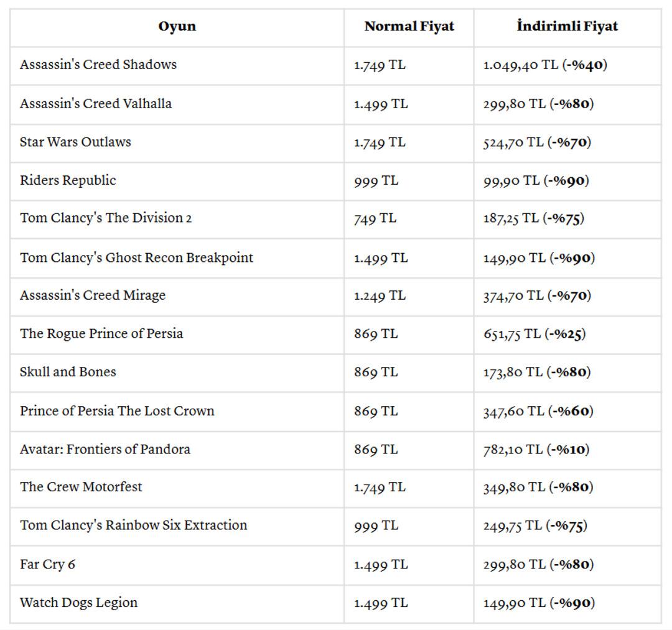Select the Skull and Bones game cell
The image size is (672, 630).
(68, 372)
